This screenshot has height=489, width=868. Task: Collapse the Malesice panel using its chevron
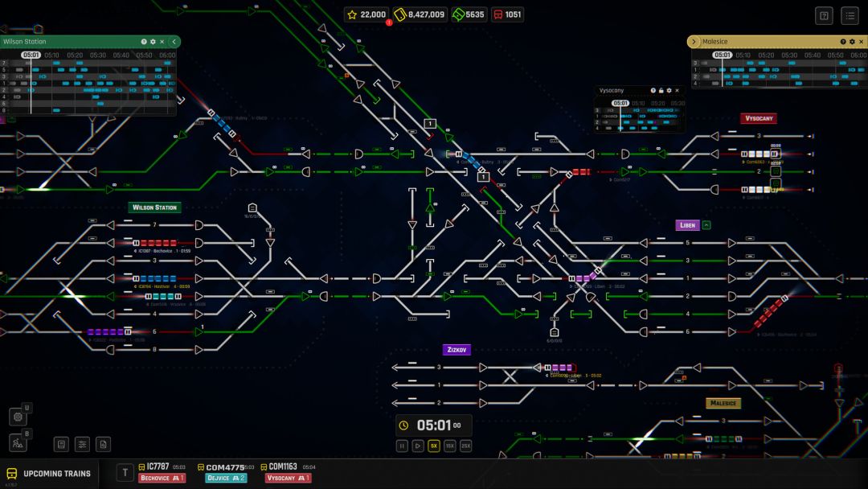(694, 42)
